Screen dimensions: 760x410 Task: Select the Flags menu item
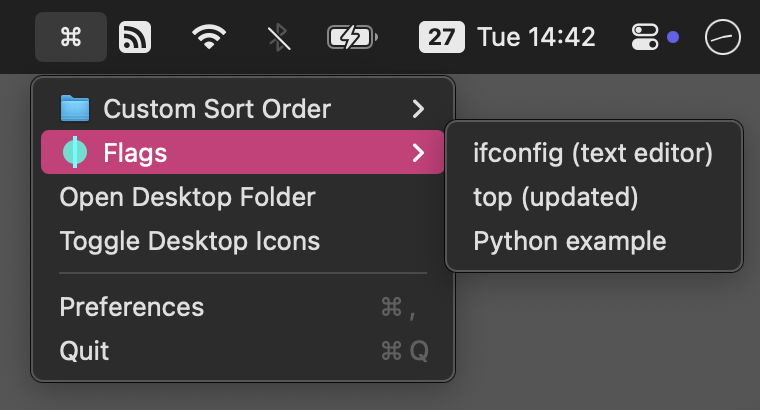pyautogui.click(x=135, y=153)
